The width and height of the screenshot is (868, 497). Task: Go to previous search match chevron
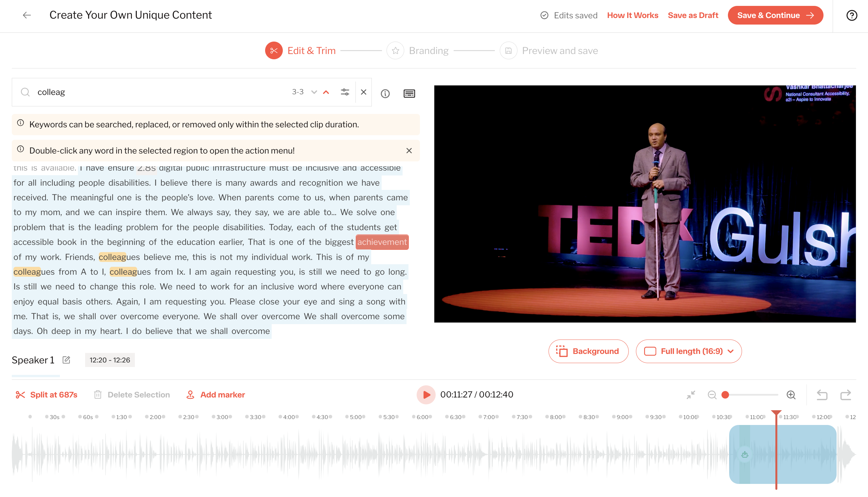[326, 92]
